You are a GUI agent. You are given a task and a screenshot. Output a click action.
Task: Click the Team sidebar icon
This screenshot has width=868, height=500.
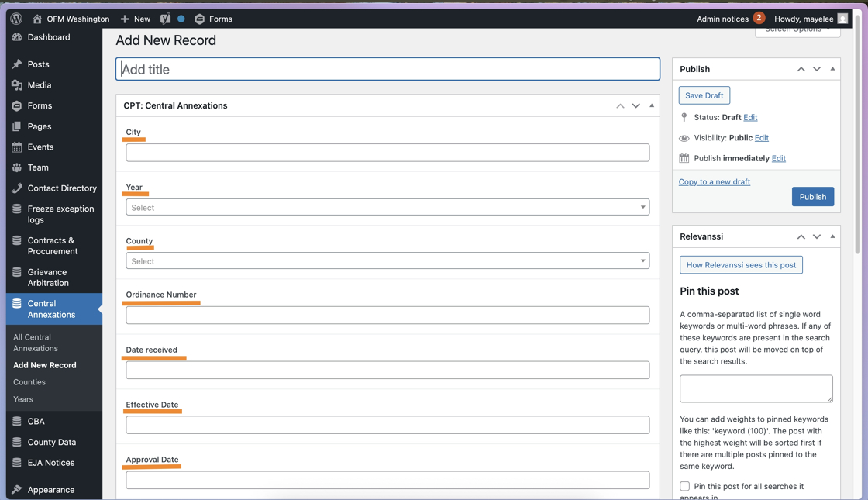click(16, 167)
